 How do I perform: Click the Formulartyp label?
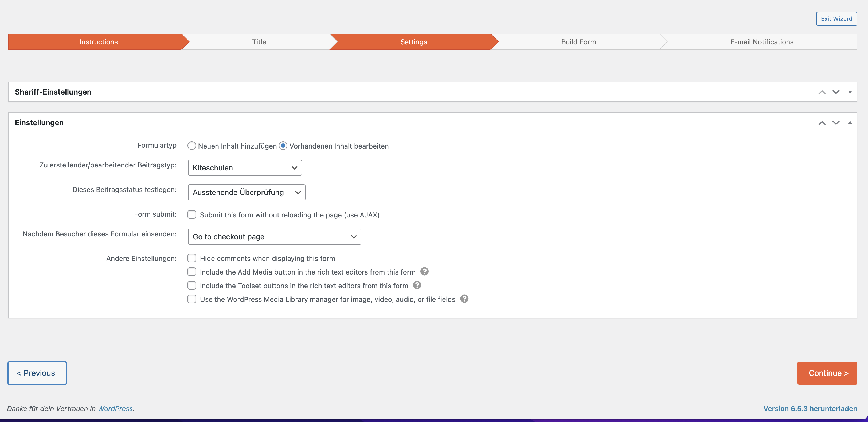tap(157, 145)
